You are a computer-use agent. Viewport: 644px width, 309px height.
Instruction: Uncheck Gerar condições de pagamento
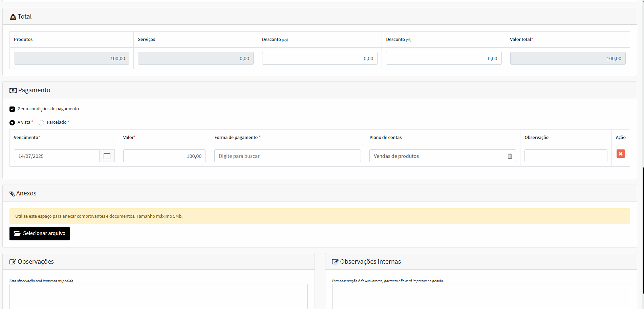click(x=12, y=109)
